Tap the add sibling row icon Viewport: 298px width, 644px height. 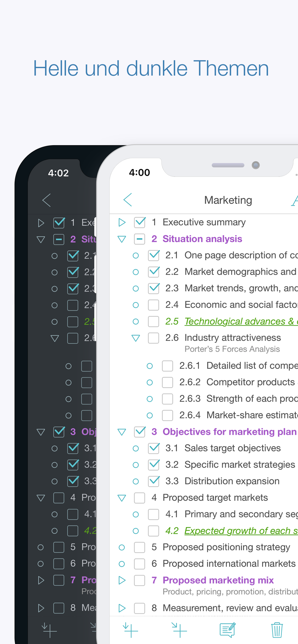point(130,630)
